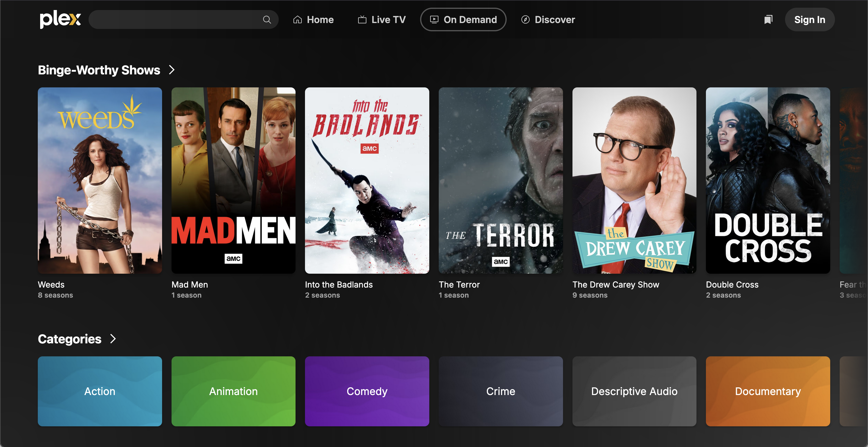Open the Binge-Worthy Shows heading link
The height and width of the screenshot is (447, 868).
pos(99,70)
